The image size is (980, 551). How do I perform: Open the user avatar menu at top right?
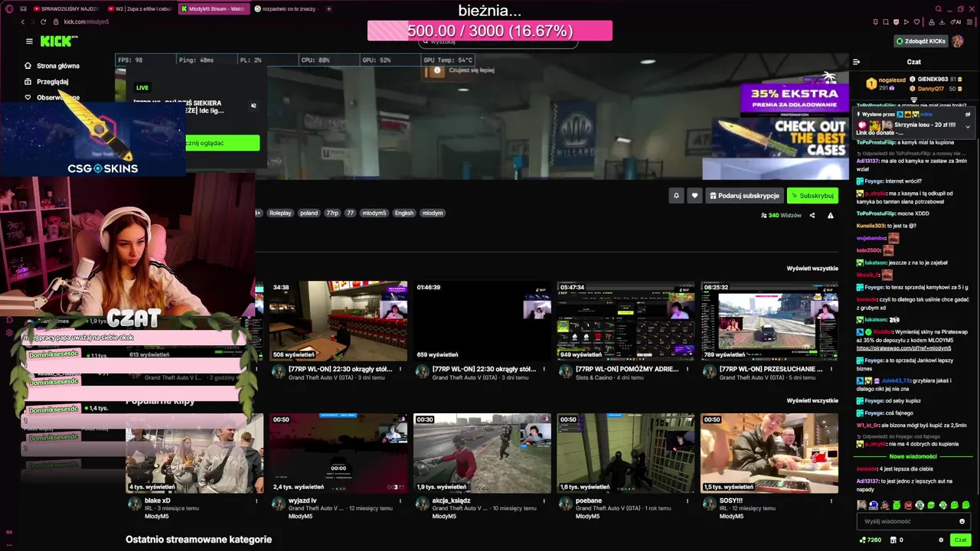click(958, 41)
